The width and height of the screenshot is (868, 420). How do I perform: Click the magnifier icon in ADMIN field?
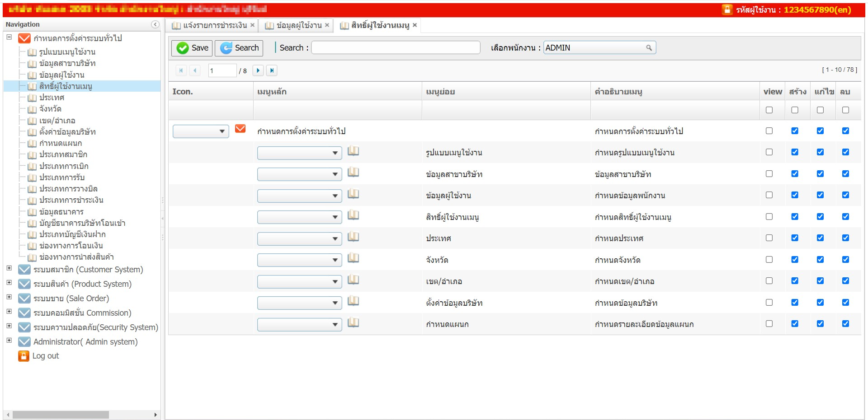pyautogui.click(x=649, y=48)
